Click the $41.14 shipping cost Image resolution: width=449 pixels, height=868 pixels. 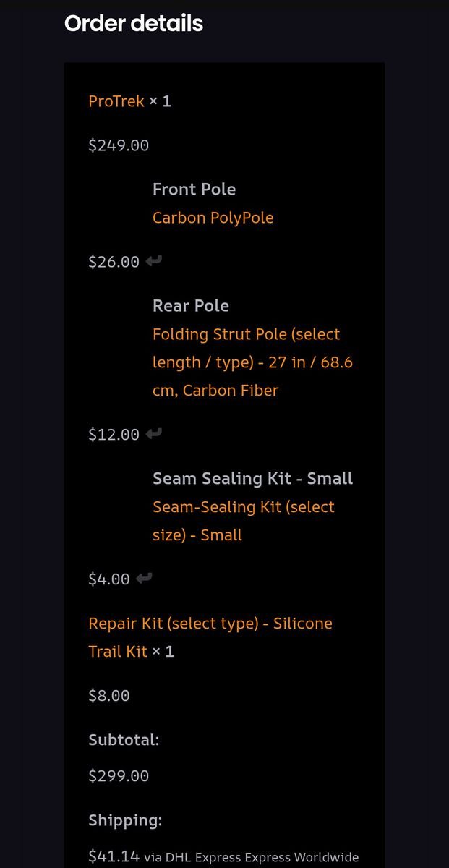[x=114, y=856]
